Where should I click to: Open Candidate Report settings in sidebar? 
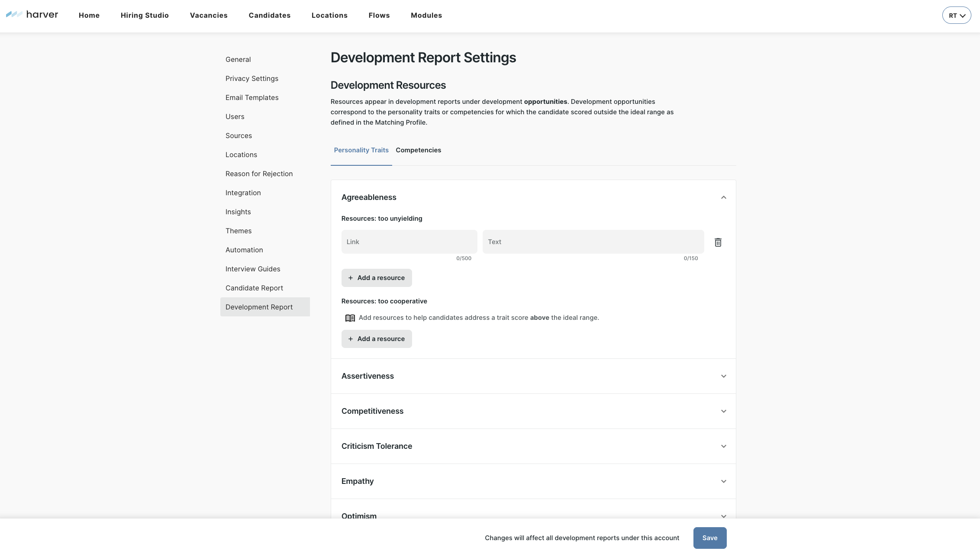[x=254, y=288]
